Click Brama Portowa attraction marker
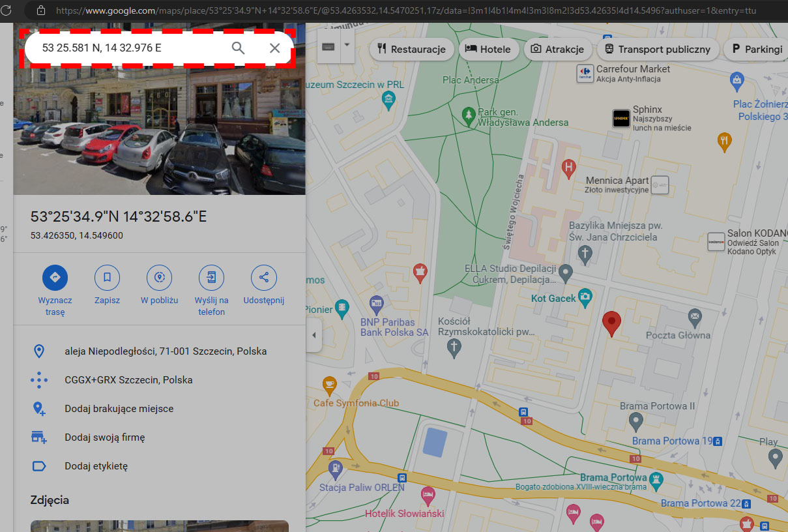 coord(656,481)
